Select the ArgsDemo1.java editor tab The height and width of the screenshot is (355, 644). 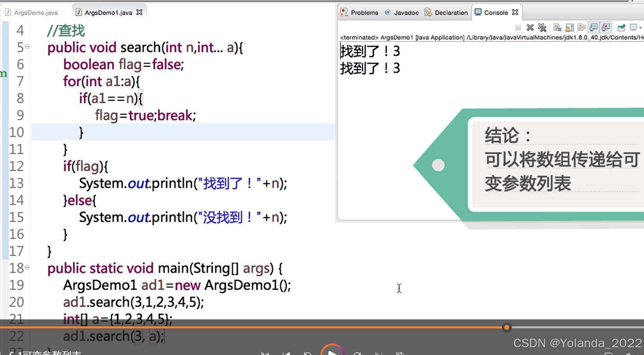coord(108,12)
